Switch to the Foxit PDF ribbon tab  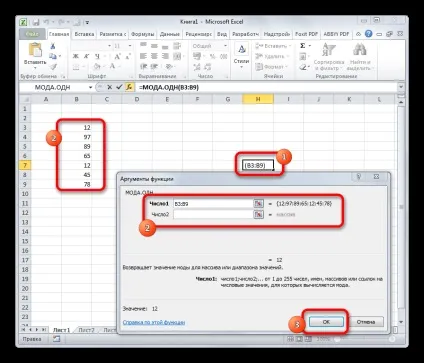pyautogui.click(x=306, y=34)
